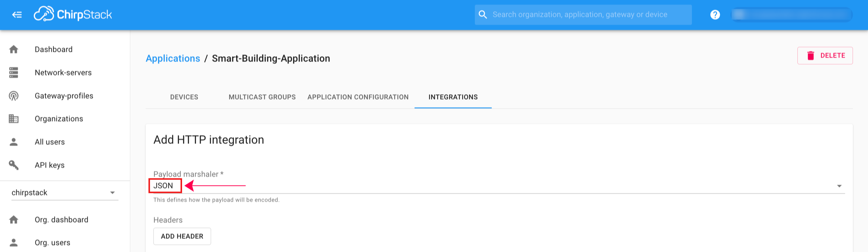Collapse the sidebar with the back-arrow menu icon

pos(17,14)
